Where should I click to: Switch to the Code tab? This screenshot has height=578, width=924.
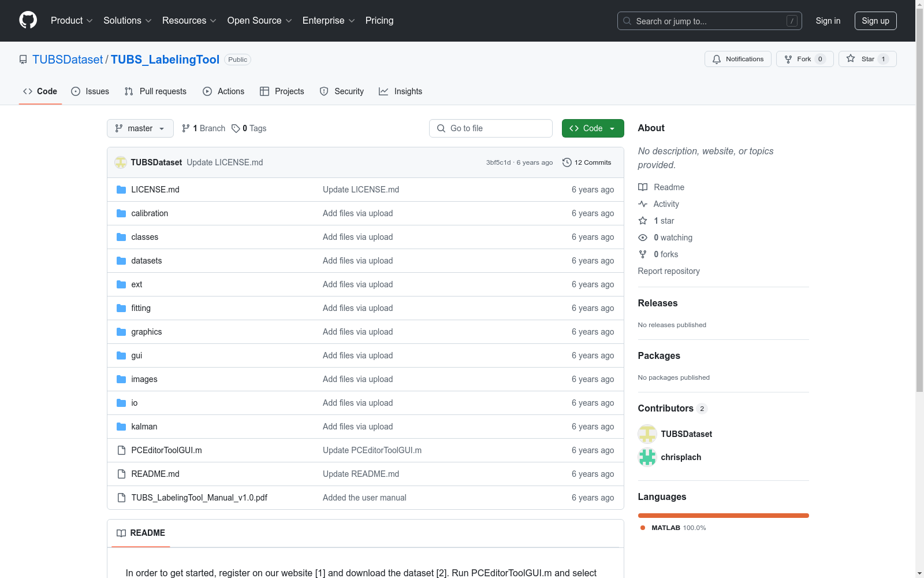click(40, 91)
